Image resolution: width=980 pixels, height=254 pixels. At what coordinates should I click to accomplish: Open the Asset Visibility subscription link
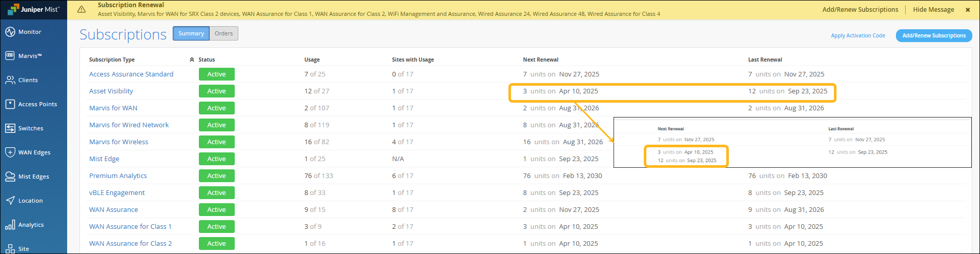111,91
